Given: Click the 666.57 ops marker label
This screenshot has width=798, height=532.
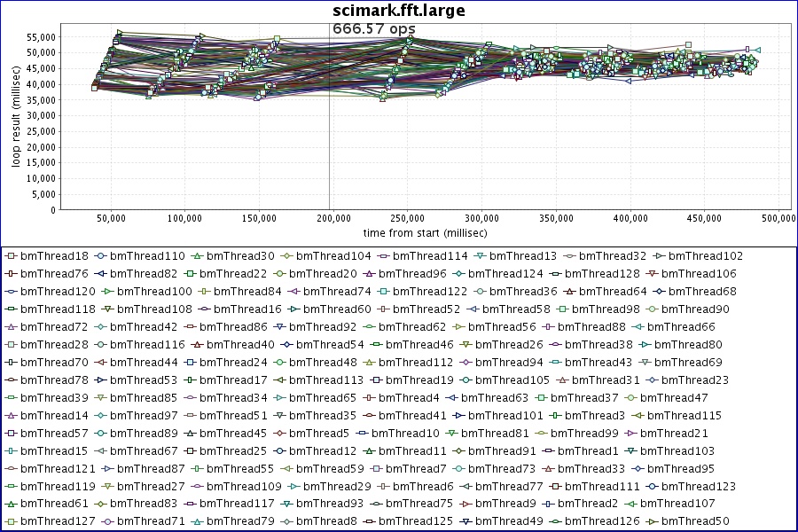Looking at the screenshot, I should tap(373, 29).
